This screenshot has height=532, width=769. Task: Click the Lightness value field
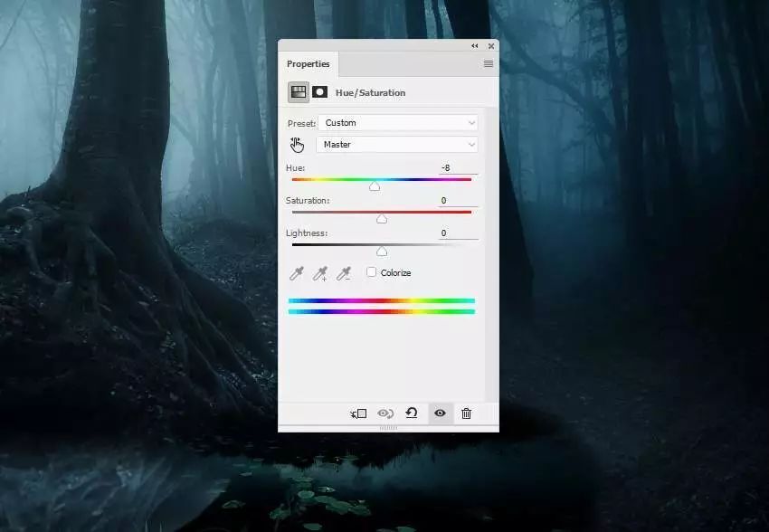coord(458,233)
